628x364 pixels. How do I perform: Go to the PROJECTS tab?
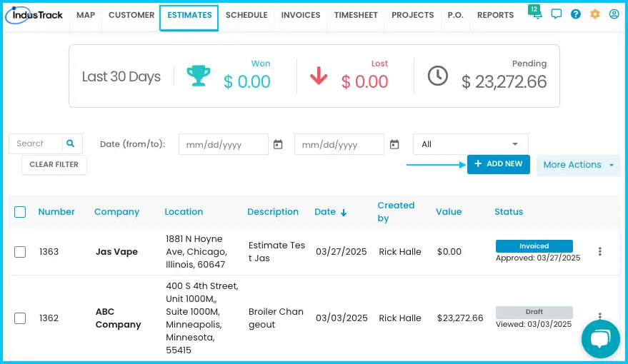(x=412, y=15)
